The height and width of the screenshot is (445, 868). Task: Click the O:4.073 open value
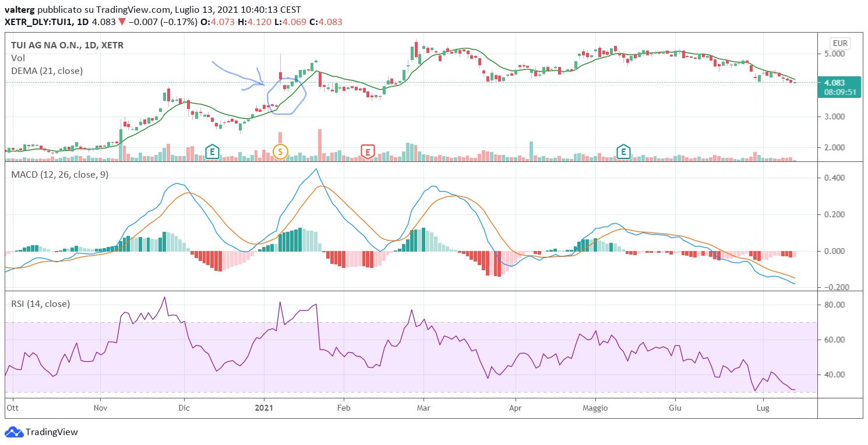coord(217,22)
